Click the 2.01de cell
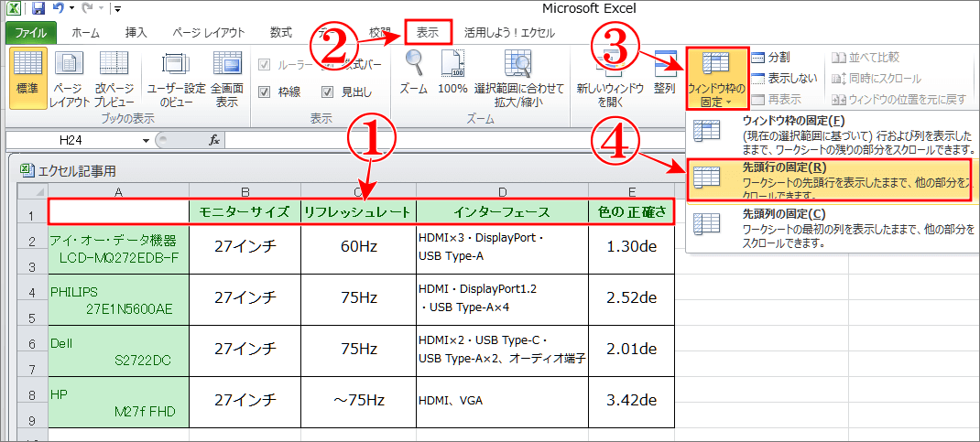This screenshot has width=980, height=442. [x=631, y=349]
